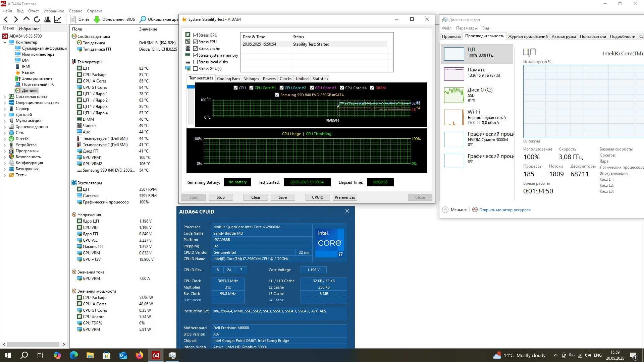644x362 pixels.
Task: Click the CPUID button
Action: [x=318, y=197]
